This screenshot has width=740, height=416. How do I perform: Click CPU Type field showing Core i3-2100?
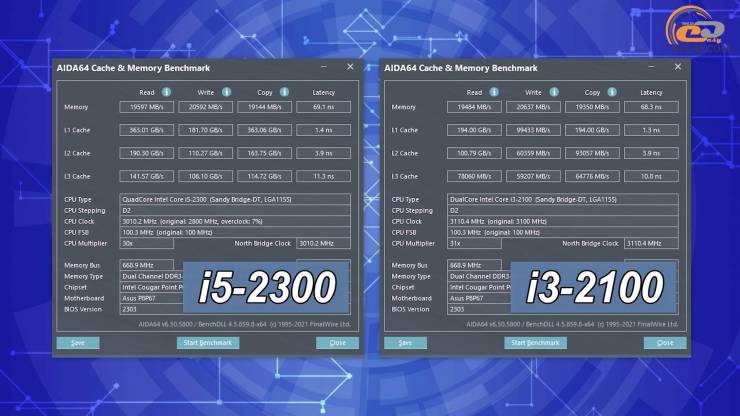point(563,199)
